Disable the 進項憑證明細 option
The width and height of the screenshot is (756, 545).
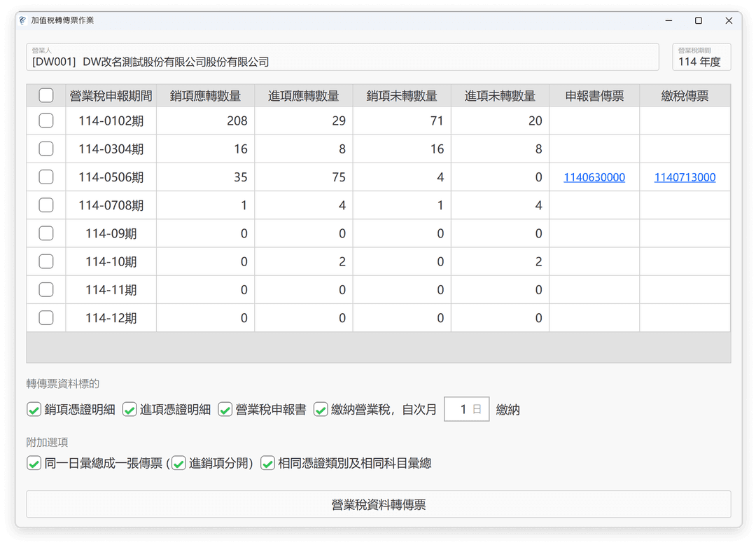tap(129, 409)
